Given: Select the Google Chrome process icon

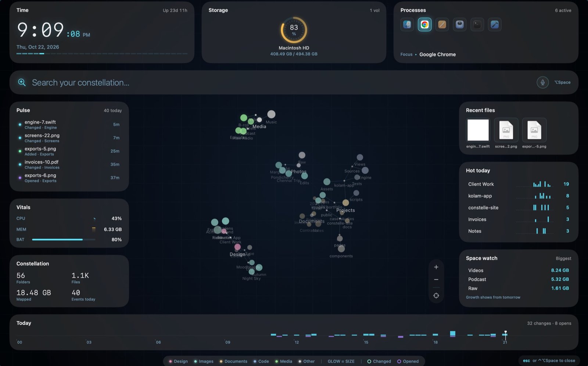Looking at the screenshot, I should tap(424, 25).
